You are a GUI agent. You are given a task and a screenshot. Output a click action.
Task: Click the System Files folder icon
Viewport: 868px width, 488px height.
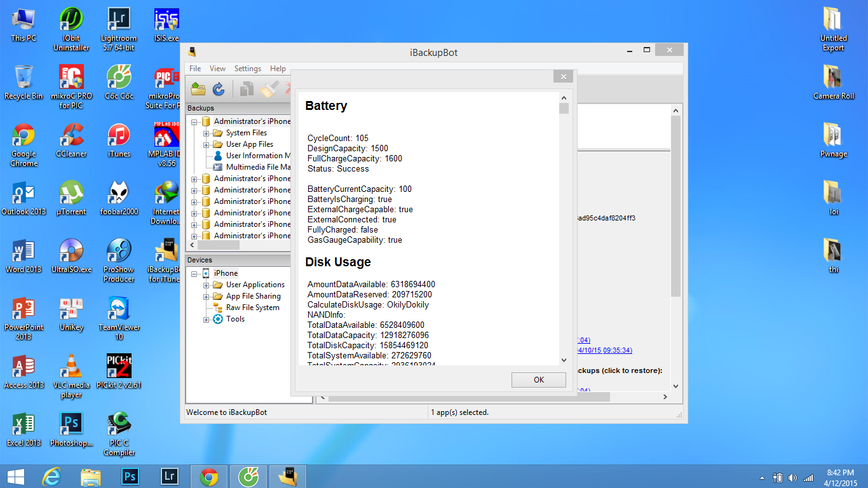[x=218, y=133]
